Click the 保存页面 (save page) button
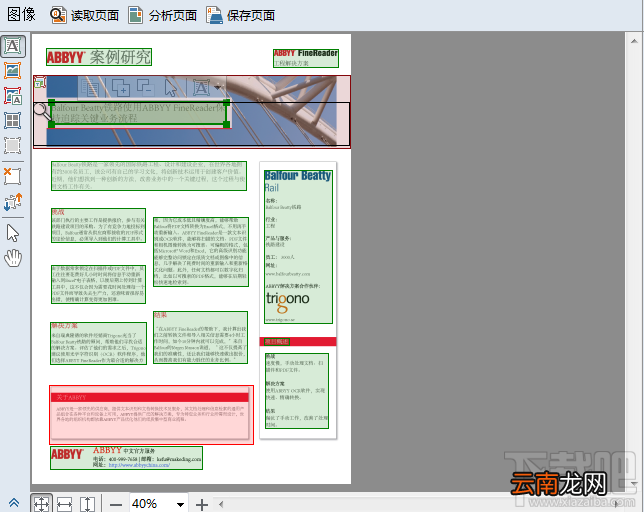Image resolution: width=644 pixels, height=512 pixels. click(x=241, y=15)
